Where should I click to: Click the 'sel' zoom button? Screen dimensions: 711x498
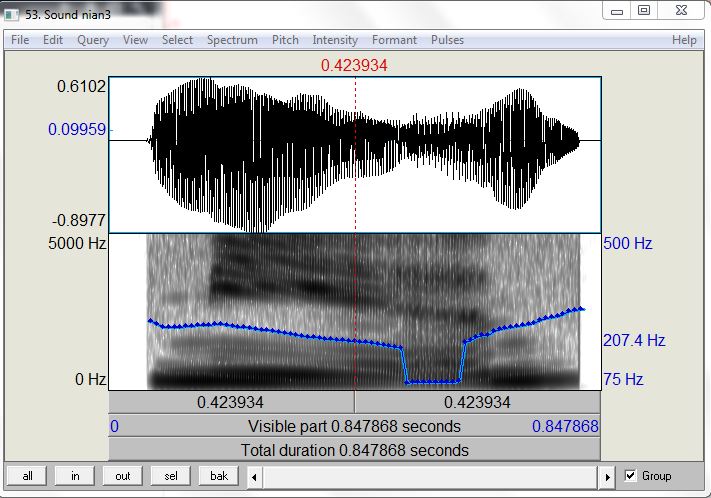pos(170,476)
